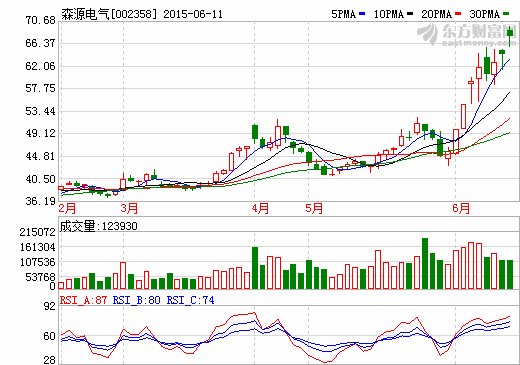Click the green 30PMA legend color marker
Viewport: 520px width, 365px height.
click(506, 14)
